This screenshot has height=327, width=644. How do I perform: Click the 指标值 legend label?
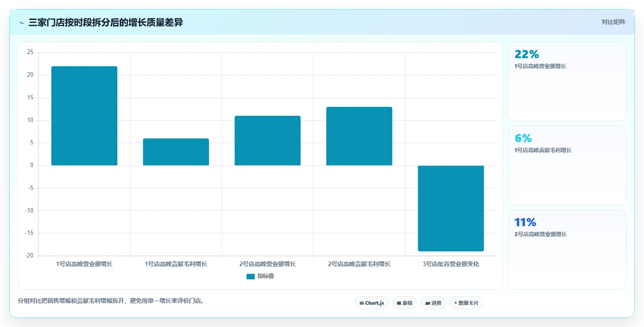tap(265, 276)
